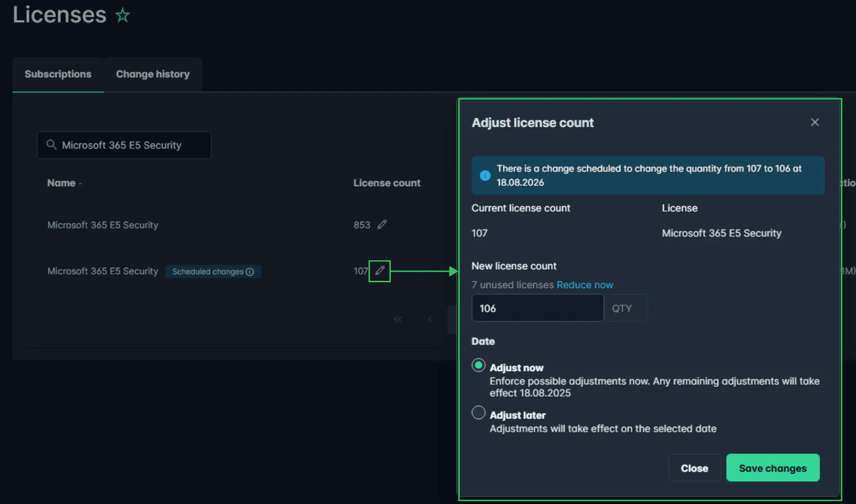Click the QTY selector next to the count field
Screen dimensions: 856x504
(622, 308)
